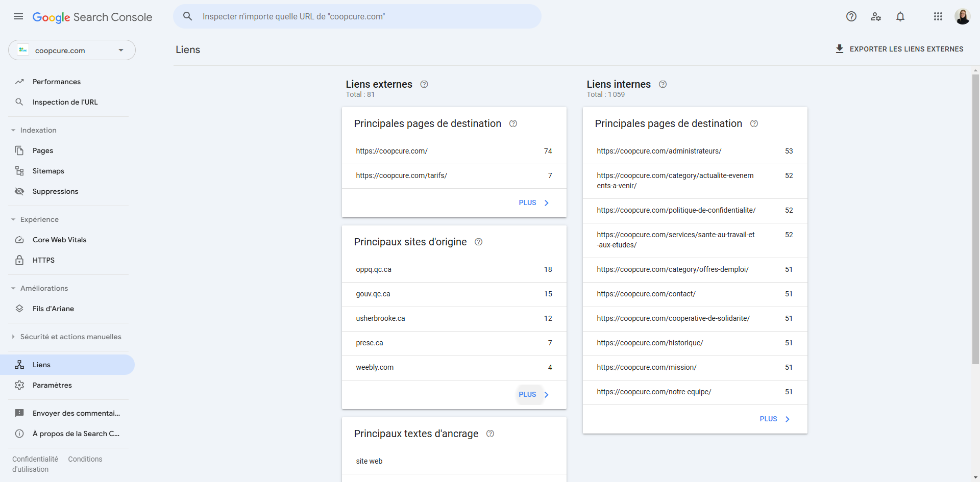Click the help question mark icon in header

point(851,16)
